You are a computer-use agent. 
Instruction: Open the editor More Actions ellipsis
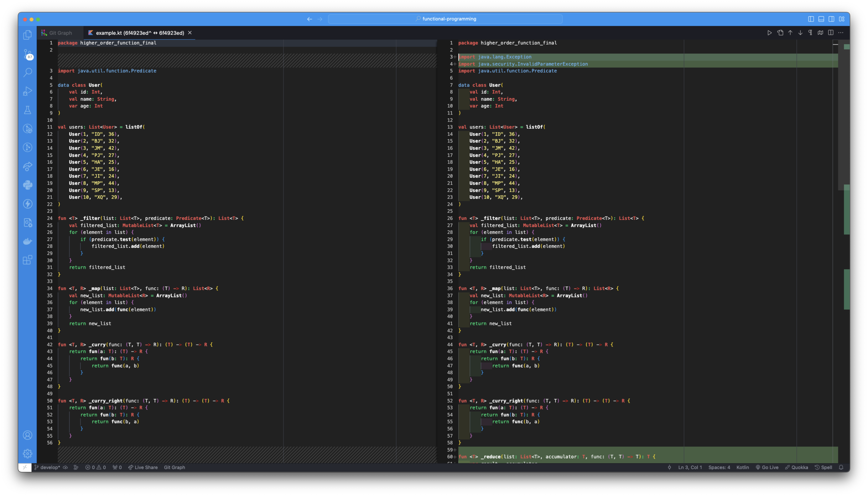coord(841,33)
